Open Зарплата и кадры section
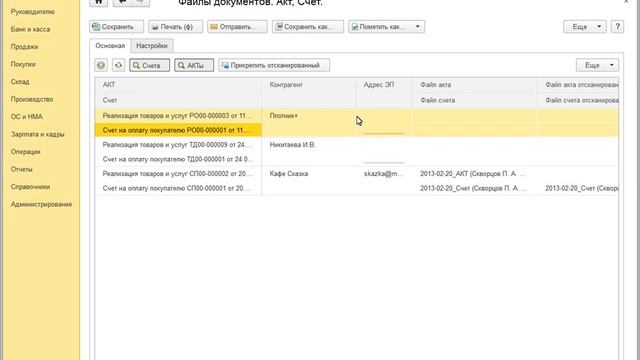 click(x=38, y=134)
